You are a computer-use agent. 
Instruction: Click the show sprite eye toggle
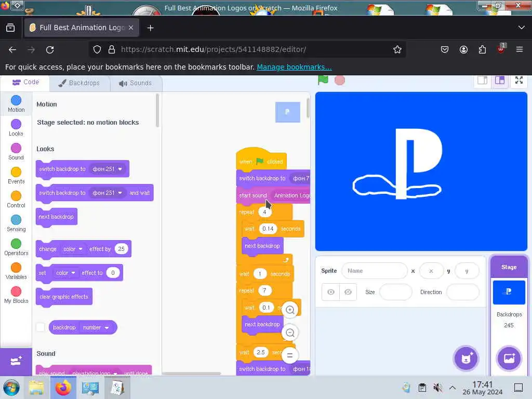331,292
